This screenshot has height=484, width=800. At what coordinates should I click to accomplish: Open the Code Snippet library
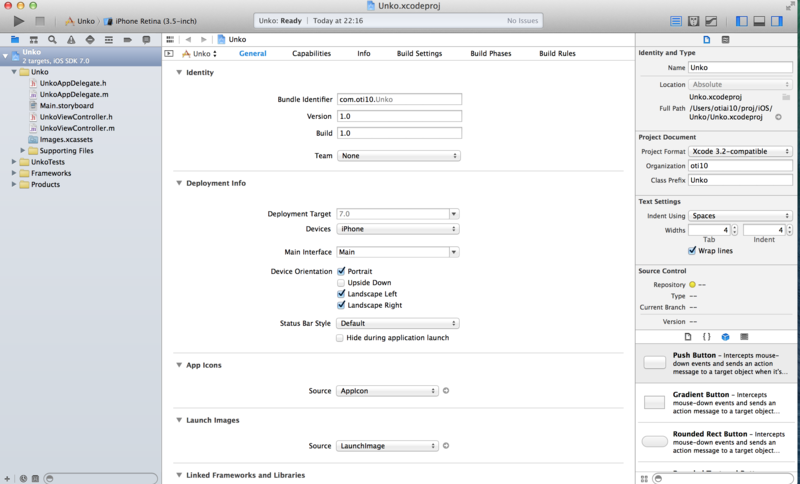pos(707,337)
